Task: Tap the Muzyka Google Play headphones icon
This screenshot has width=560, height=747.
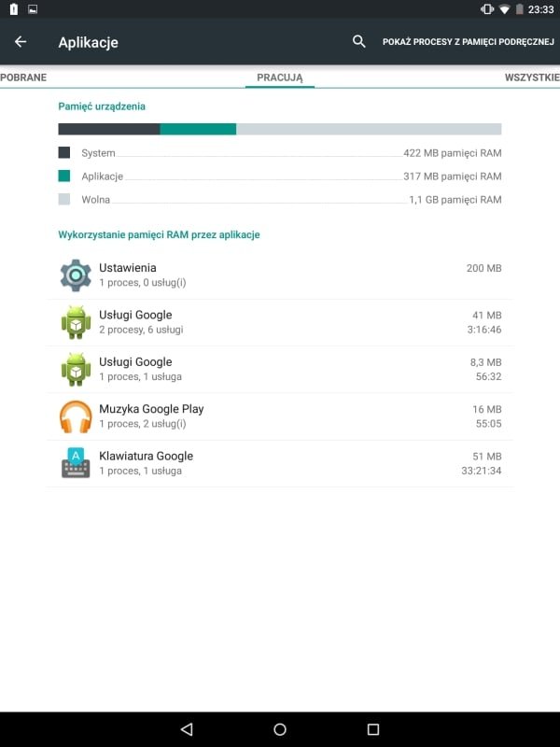Action: tap(76, 416)
